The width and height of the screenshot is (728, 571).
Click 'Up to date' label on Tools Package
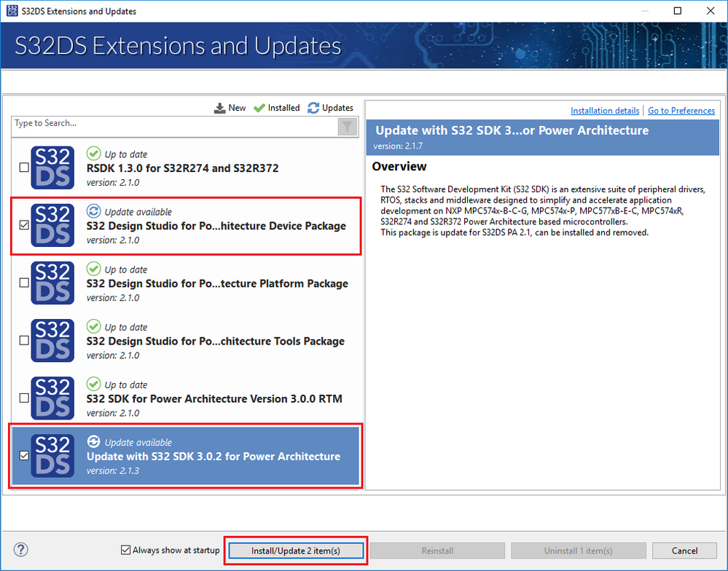126,327
